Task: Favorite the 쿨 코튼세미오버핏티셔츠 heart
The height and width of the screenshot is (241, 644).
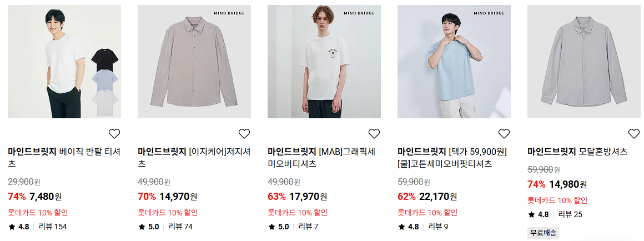Action: pos(504,133)
